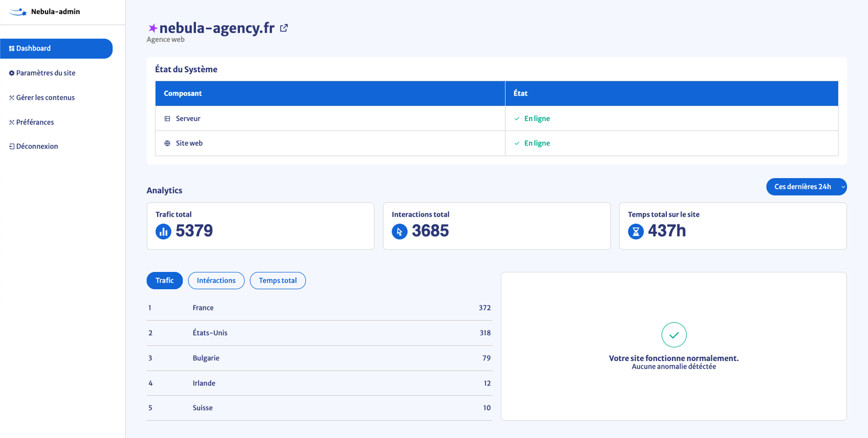Click the hourglass icon in Temps total card
The image size is (868, 438).
635,231
